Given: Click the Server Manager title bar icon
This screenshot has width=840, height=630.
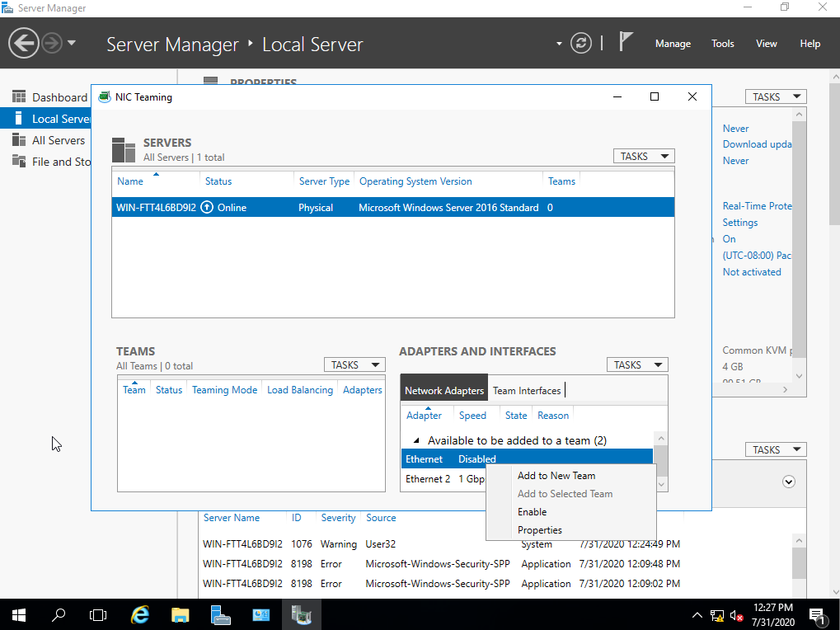Looking at the screenshot, I should [x=7, y=8].
